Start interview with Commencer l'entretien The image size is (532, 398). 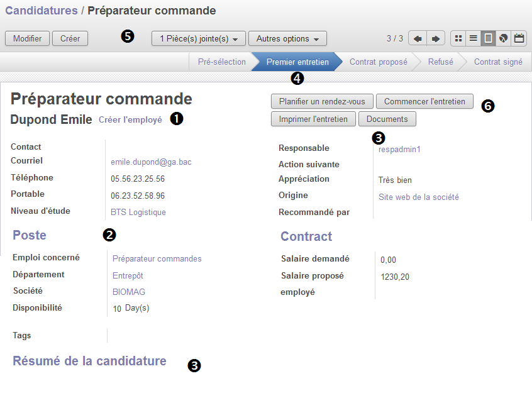point(424,101)
